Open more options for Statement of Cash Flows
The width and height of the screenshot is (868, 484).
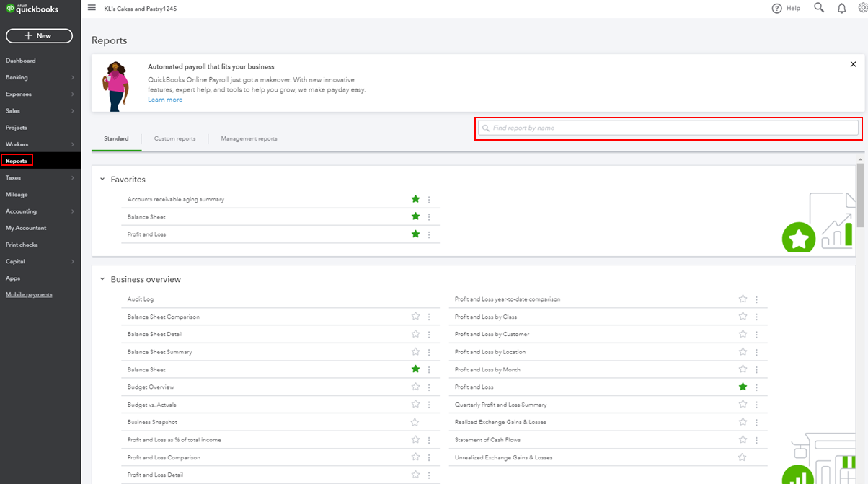pos(756,440)
